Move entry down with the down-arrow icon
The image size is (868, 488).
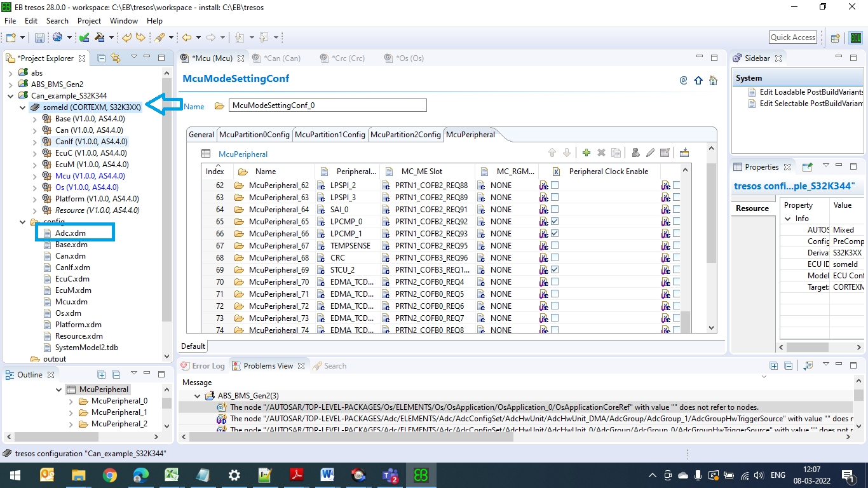(566, 152)
